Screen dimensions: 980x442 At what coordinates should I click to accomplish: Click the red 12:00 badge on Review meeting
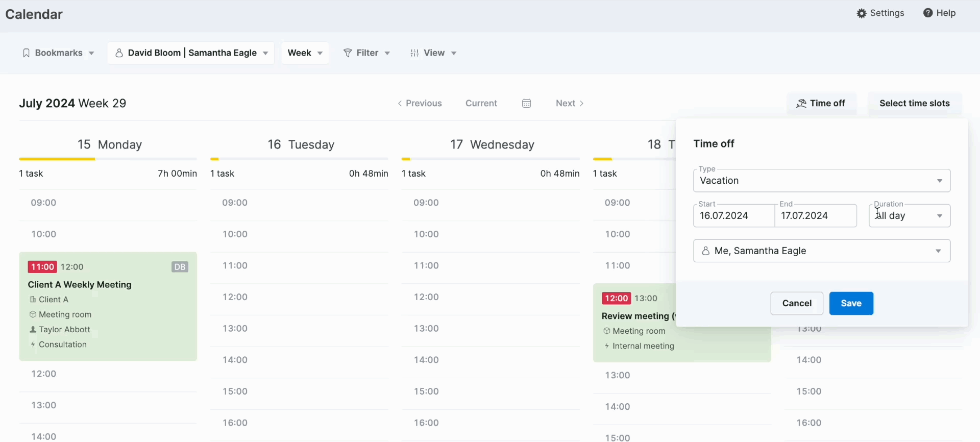click(x=616, y=299)
